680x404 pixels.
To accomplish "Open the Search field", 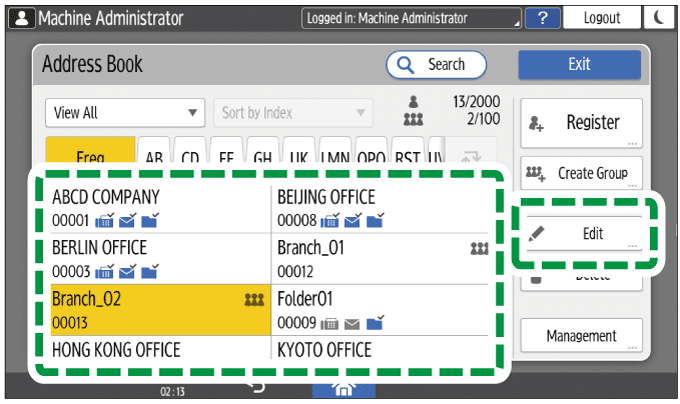I will click(x=436, y=64).
